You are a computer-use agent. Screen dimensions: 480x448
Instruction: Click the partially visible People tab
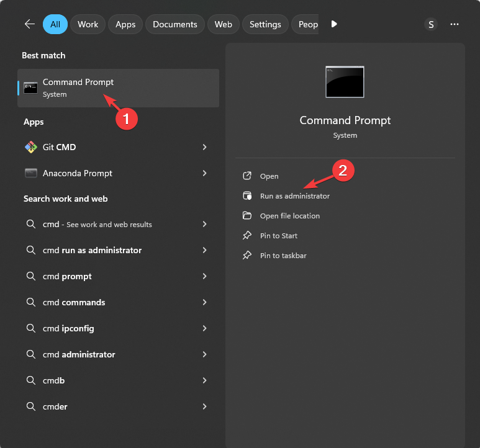click(306, 24)
